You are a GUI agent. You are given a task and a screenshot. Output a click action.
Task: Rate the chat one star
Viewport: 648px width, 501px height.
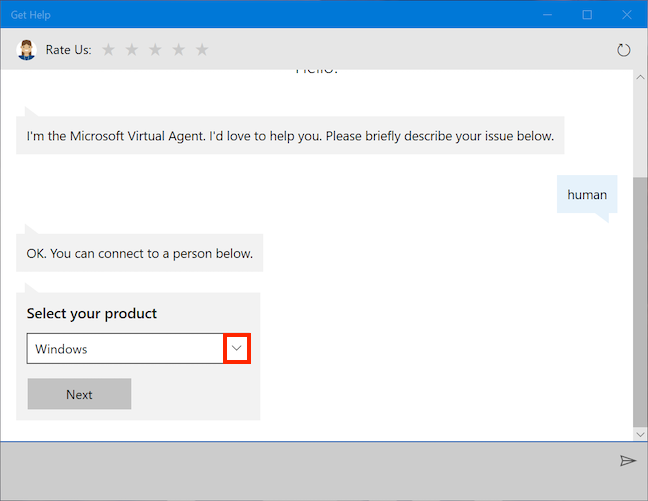pos(108,49)
